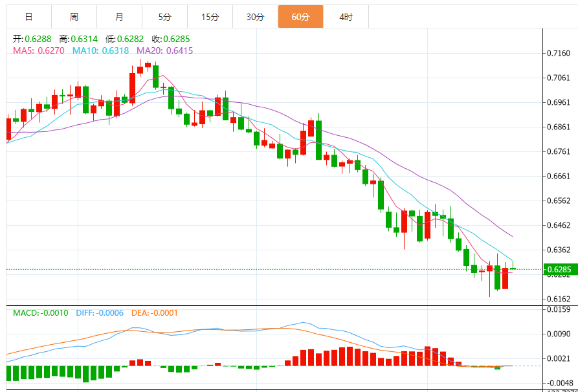The width and height of the screenshot is (578, 392).
Task: Click the 0.6362 price axis label
Action: [x=559, y=250]
